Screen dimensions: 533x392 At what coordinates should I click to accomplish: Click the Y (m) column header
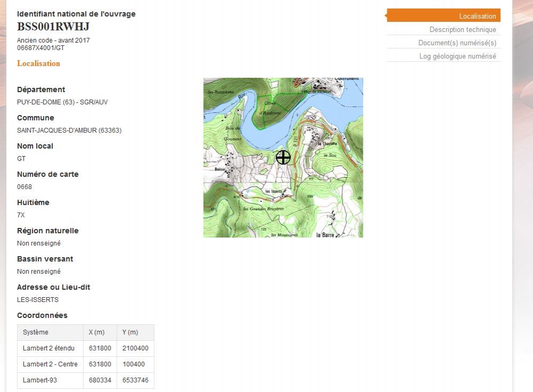130,332
